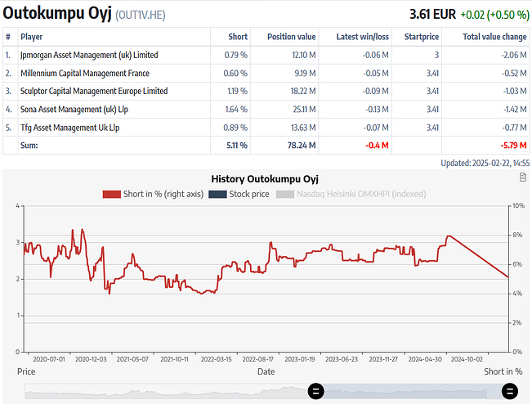Click the ticker symbol (OUT1V.HE)
532x409 pixels.
click(x=141, y=16)
